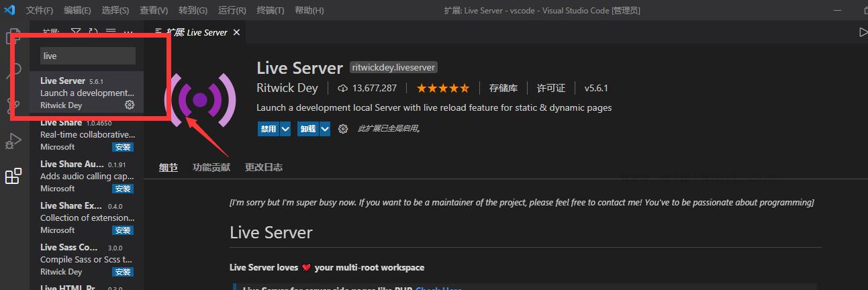Install the Live Share Audio extension

(123, 189)
